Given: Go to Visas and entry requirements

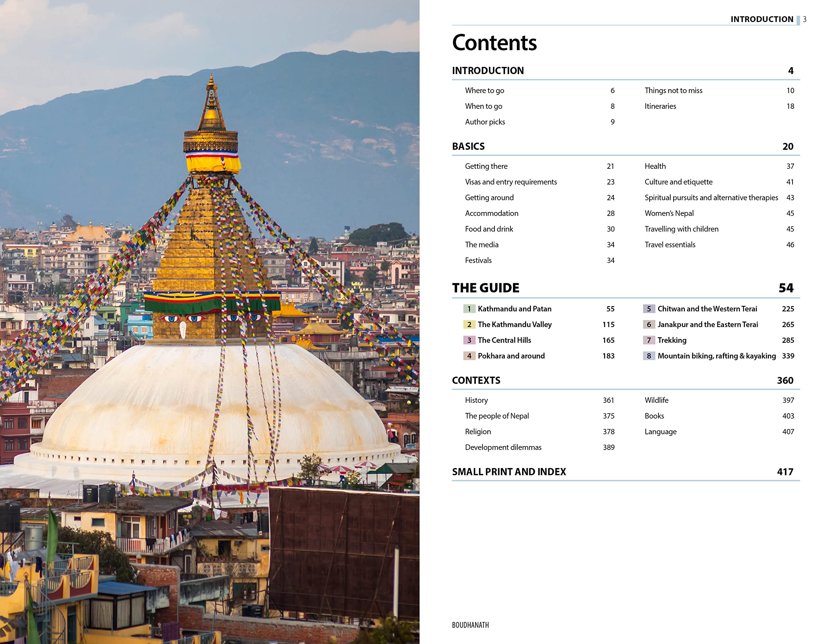Looking at the screenshot, I should 511,182.
